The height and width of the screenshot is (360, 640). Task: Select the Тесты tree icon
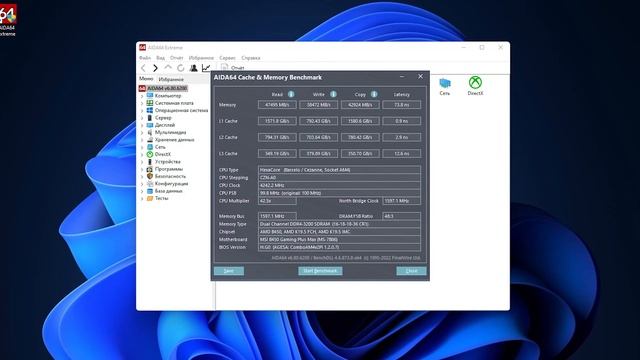pos(150,198)
